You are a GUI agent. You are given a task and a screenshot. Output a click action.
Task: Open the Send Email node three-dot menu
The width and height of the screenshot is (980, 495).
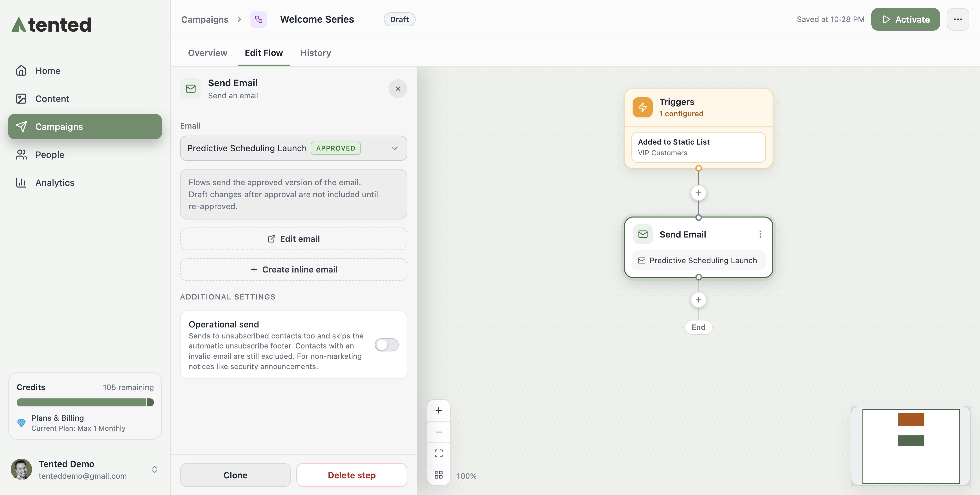tap(760, 234)
